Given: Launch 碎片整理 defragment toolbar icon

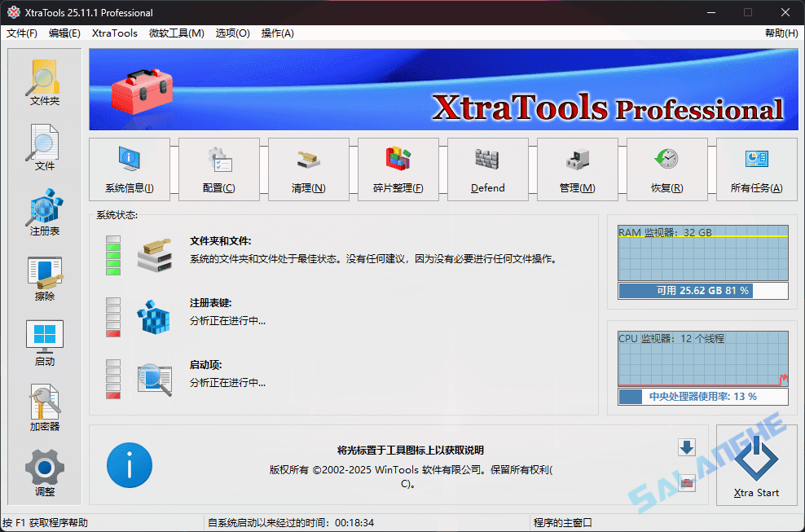Looking at the screenshot, I should click(x=398, y=169).
